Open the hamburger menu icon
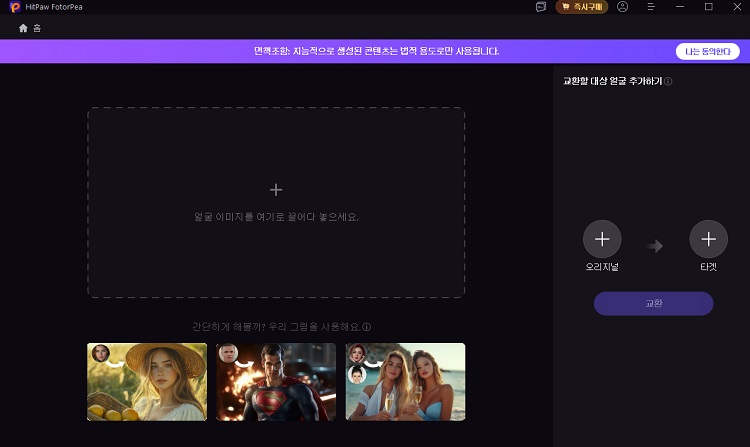Image resolution: width=750 pixels, height=447 pixels. 651,7
